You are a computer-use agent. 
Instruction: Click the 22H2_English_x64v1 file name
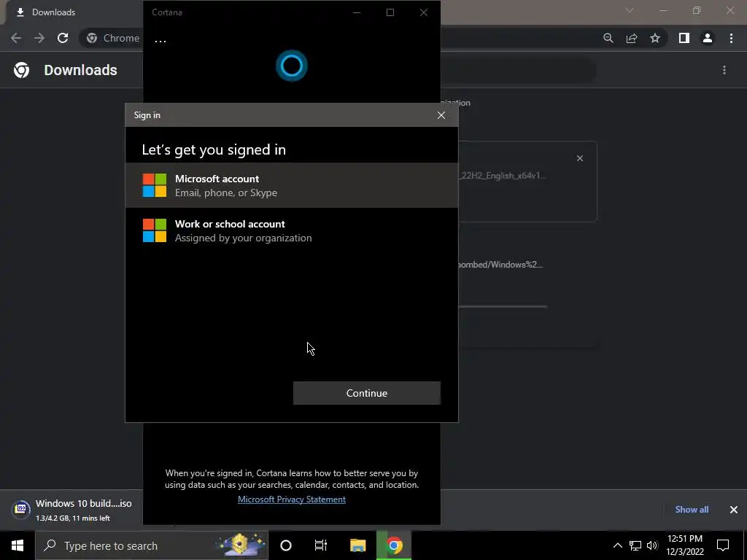(x=503, y=176)
